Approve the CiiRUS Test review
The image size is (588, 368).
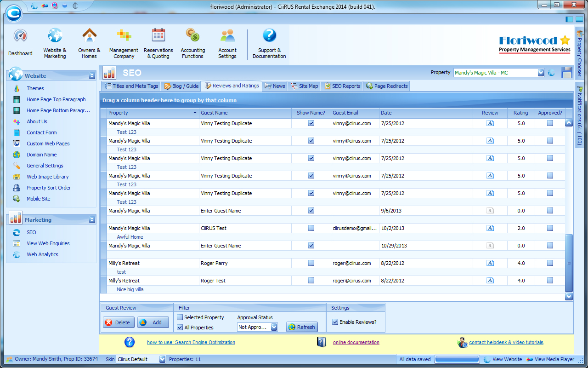point(550,228)
